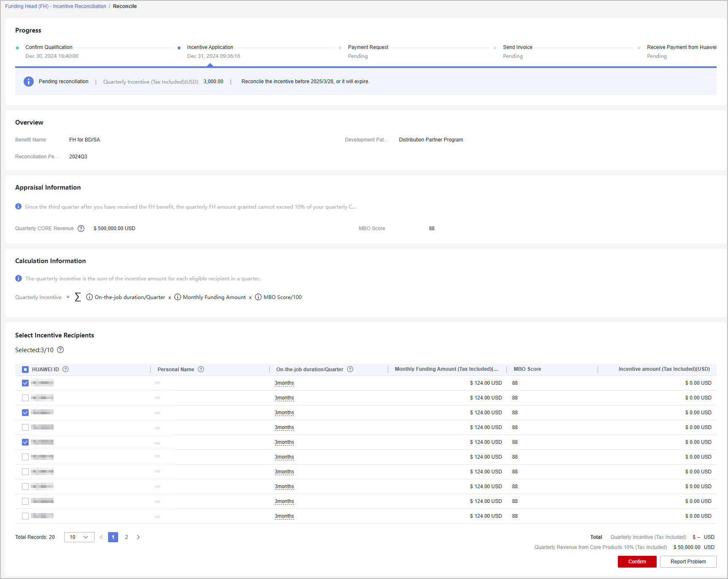Screen dimensions: 728x579
Task: Click help icon next to Quarterly CORE Revenue
Action: point(81,228)
